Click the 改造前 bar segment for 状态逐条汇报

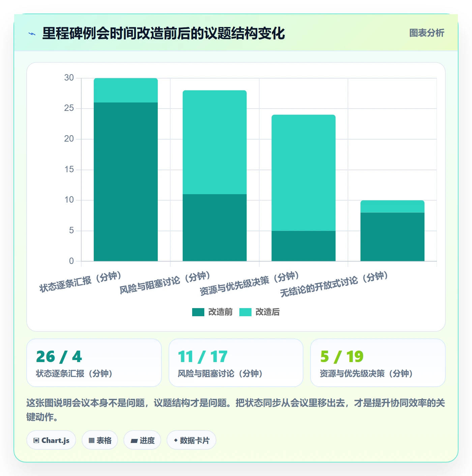coord(126,182)
